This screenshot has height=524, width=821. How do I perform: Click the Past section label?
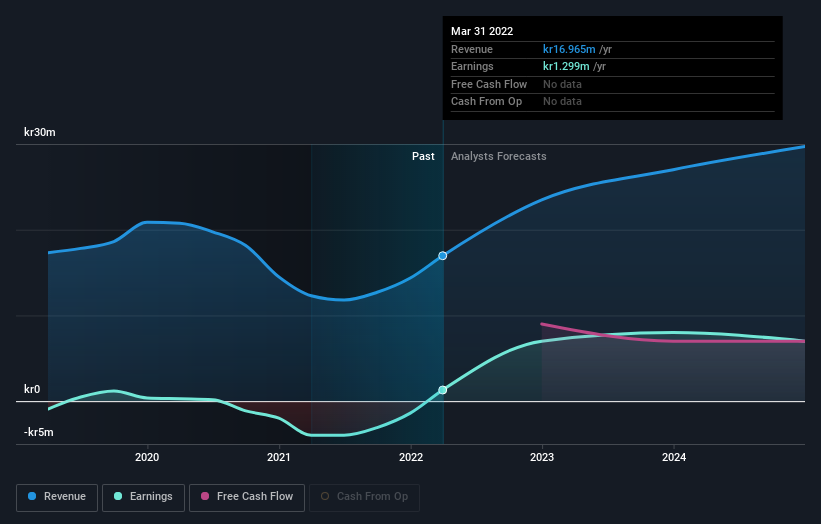423,156
